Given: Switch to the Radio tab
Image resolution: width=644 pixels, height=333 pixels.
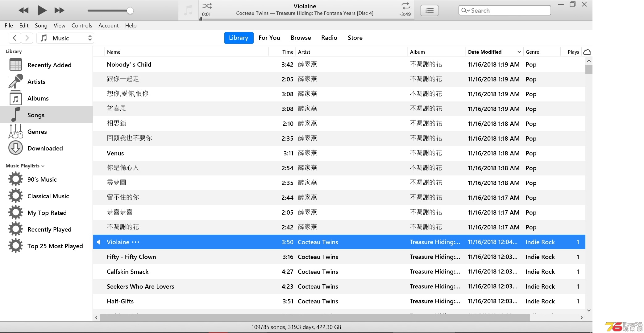Looking at the screenshot, I should tap(329, 38).
